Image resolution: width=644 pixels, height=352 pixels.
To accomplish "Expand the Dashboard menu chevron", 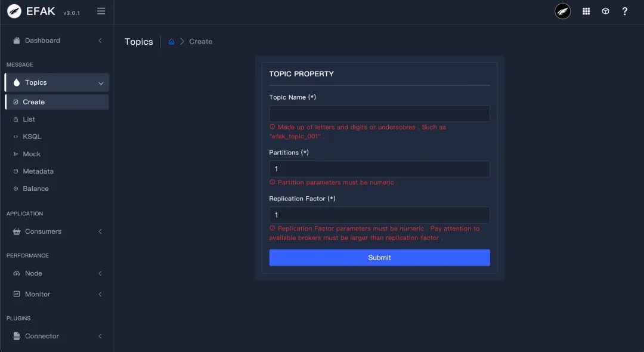I will click(x=100, y=41).
